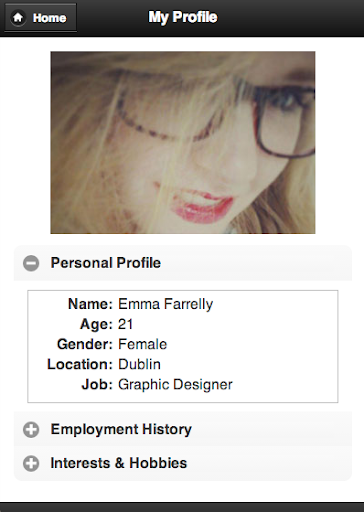Collapse the Personal Profile section via minus icon

pos(31,263)
